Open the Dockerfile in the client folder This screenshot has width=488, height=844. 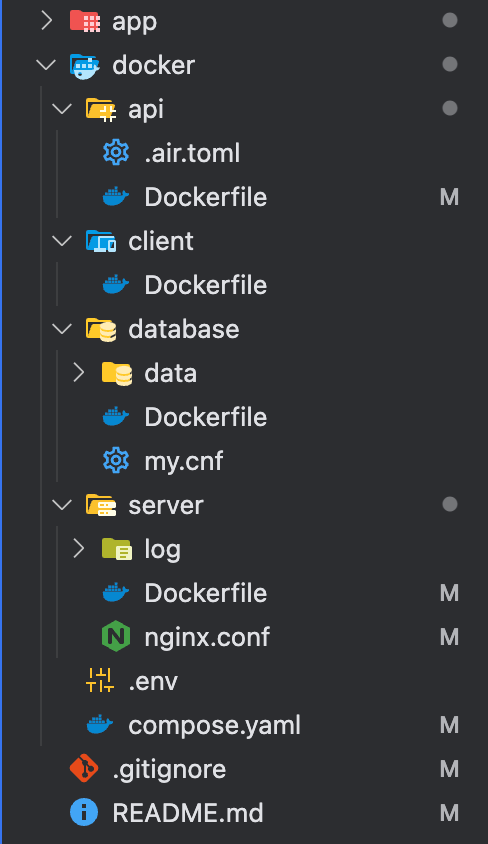[x=206, y=285]
